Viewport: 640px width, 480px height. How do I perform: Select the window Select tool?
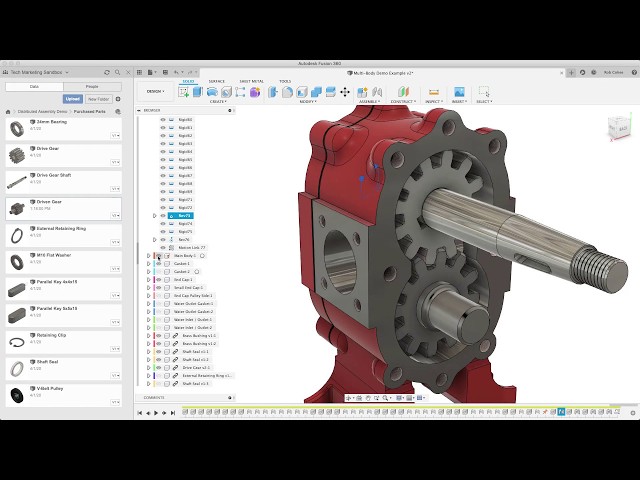tap(484, 92)
